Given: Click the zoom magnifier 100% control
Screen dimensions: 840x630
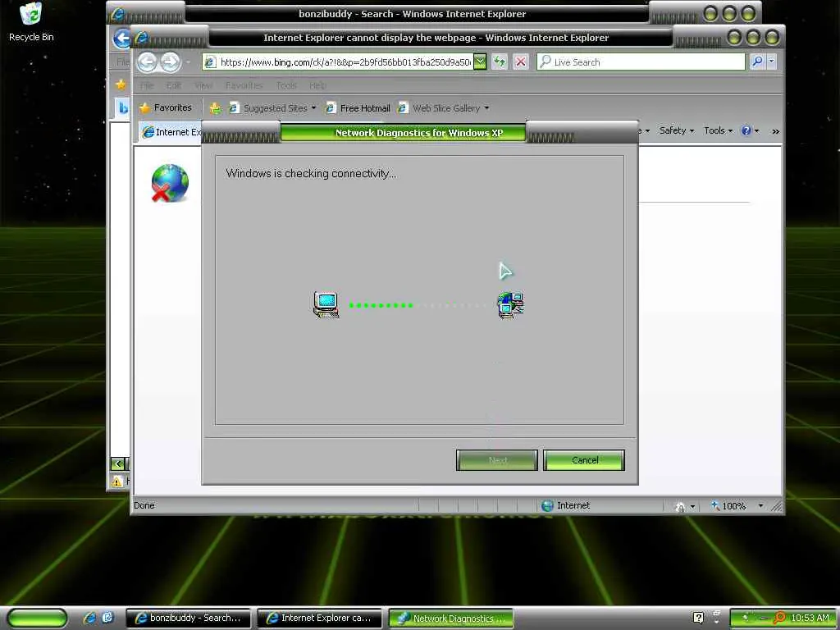Looking at the screenshot, I should (728, 505).
